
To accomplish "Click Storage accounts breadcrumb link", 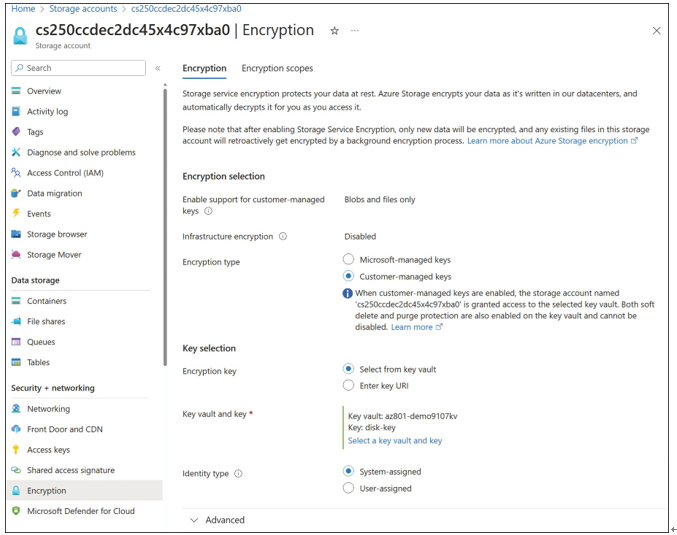I will point(83,9).
